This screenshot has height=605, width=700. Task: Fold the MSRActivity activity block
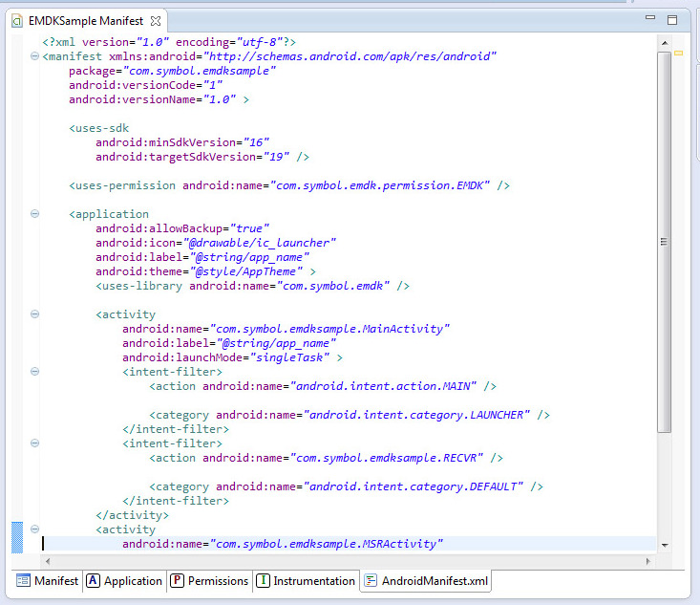[x=34, y=529]
